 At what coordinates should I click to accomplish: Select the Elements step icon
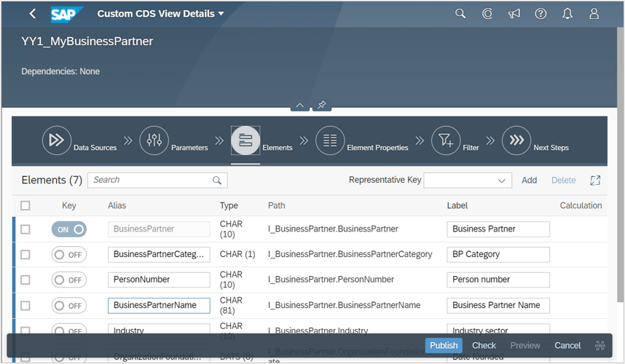pos(245,141)
